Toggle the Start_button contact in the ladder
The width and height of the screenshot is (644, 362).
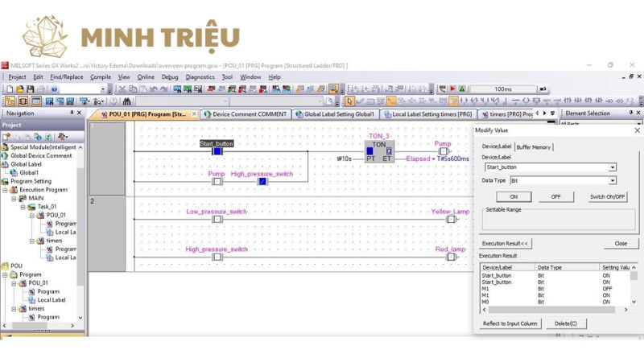tap(217, 150)
